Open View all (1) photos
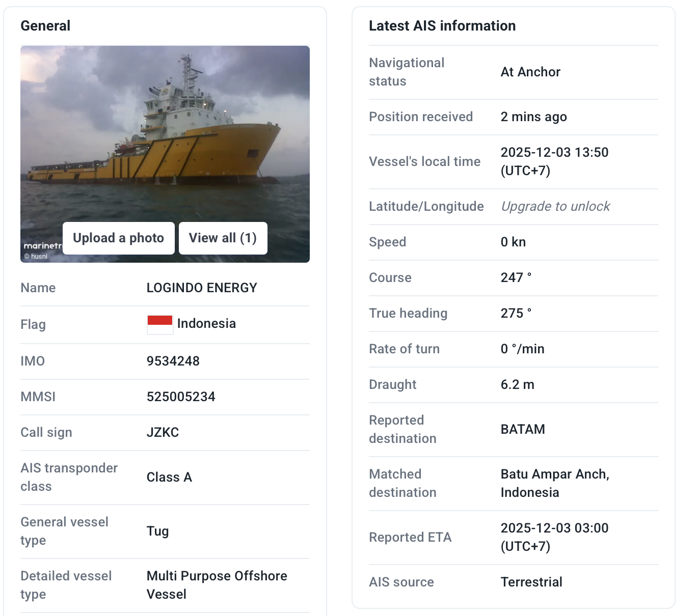697x616 pixels. point(223,238)
